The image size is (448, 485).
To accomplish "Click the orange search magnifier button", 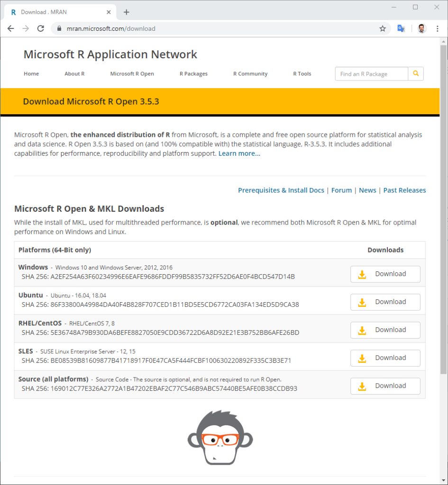I will (x=416, y=73).
